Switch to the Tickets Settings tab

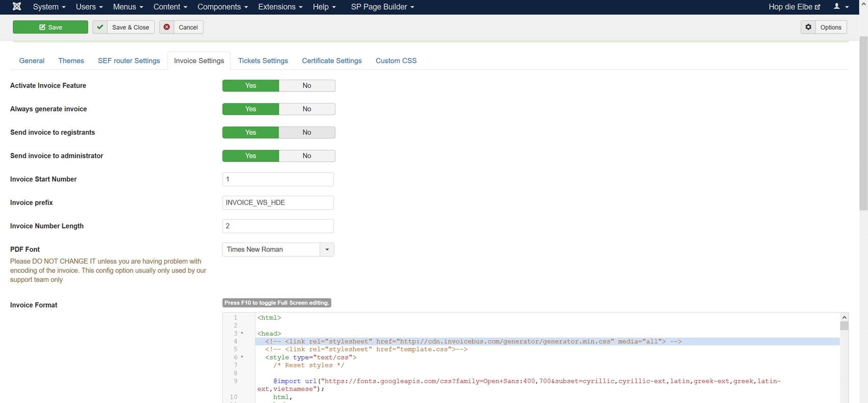point(263,60)
